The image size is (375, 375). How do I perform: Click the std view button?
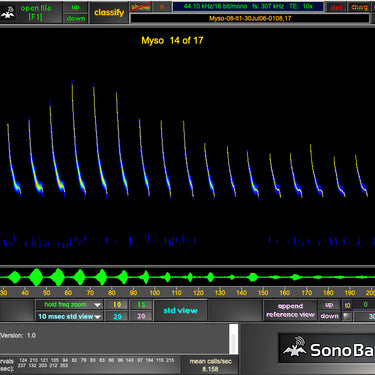click(x=180, y=310)
